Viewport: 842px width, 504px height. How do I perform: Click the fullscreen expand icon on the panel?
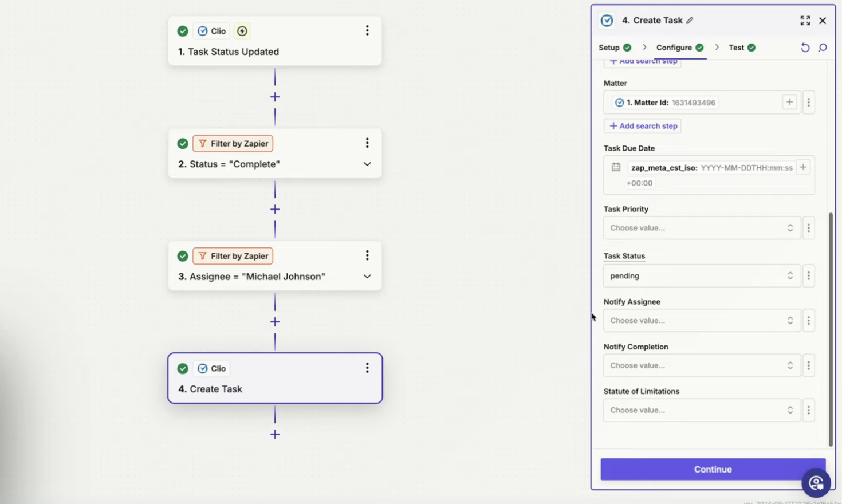tap(805, 21)
